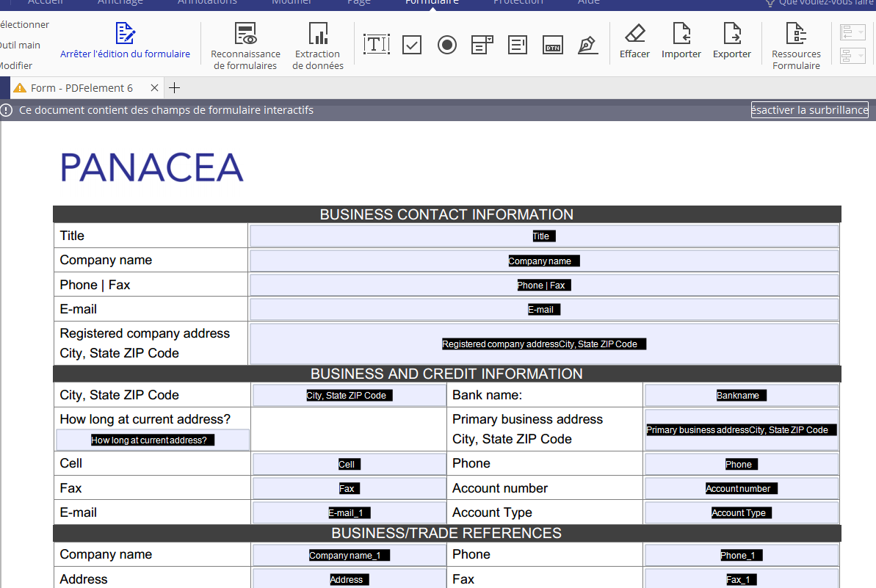Image resolution: width=876 pixels, height=588 pixels.
Task: Select the Account number form field
Action: coord(742,488)
